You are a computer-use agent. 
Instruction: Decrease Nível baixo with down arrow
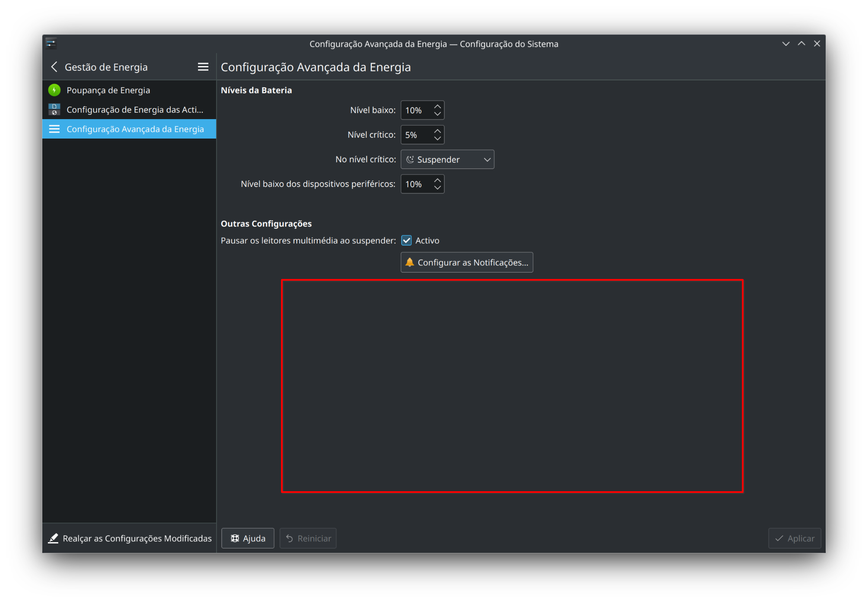(x=437, y=114)
